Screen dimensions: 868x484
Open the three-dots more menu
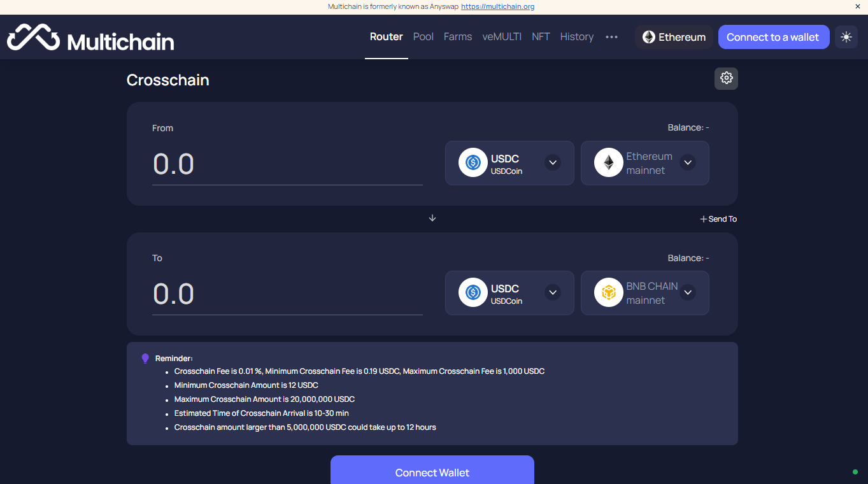(611, 37)
